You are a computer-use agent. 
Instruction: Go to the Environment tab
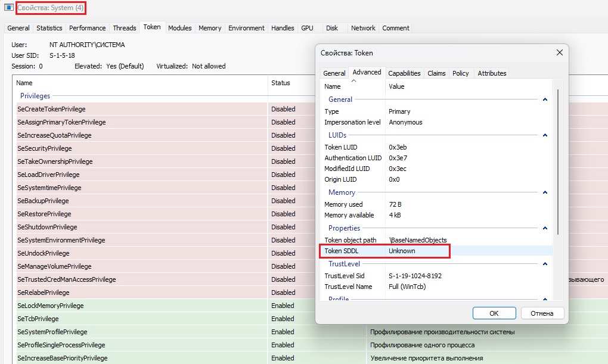pyautogui.click(x=246, y=28)
